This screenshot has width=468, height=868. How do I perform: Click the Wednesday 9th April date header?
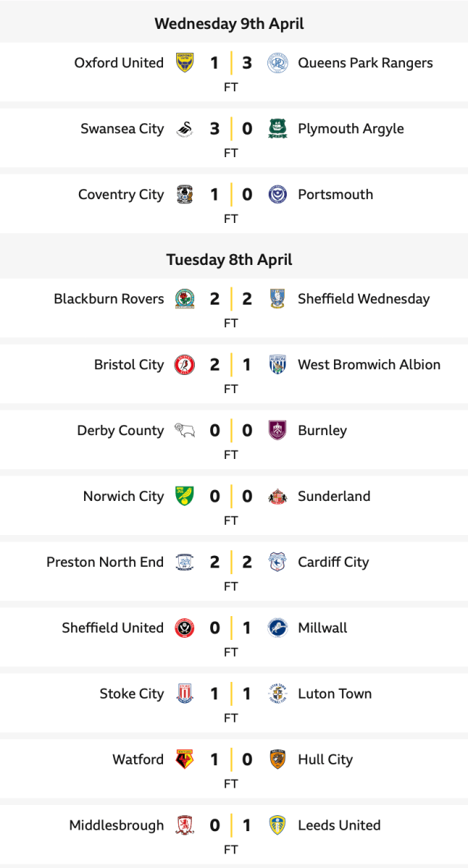pyautogui.click(x=229, y=24)
